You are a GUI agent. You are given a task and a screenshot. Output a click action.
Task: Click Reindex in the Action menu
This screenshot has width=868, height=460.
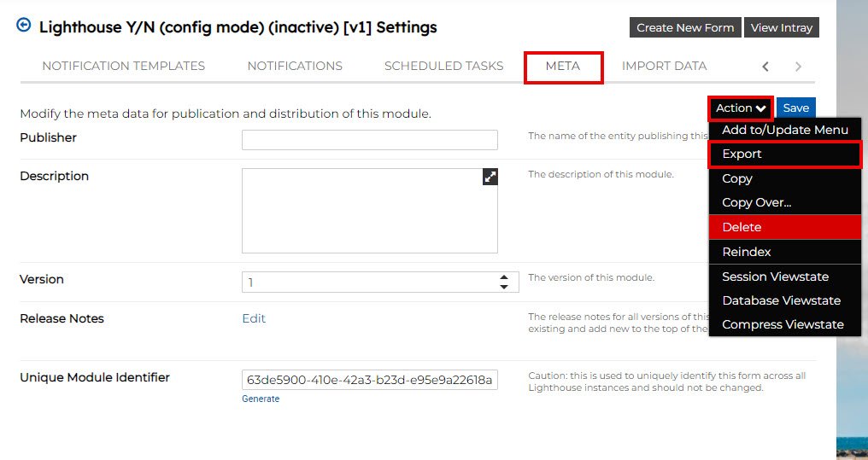(746, 252)
